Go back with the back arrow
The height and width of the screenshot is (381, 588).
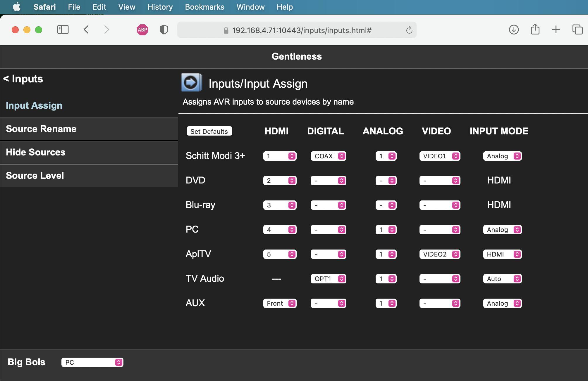click(86, 30)
